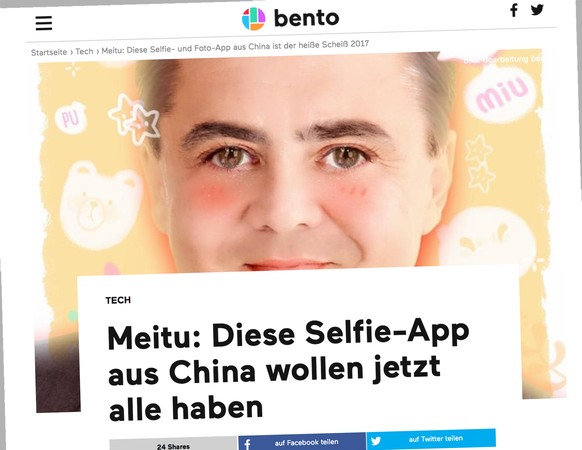Viewport: 582px width, 450px height.
Task: Click the Facebook f icon in share bar
Action: click(x=247, y=444)
